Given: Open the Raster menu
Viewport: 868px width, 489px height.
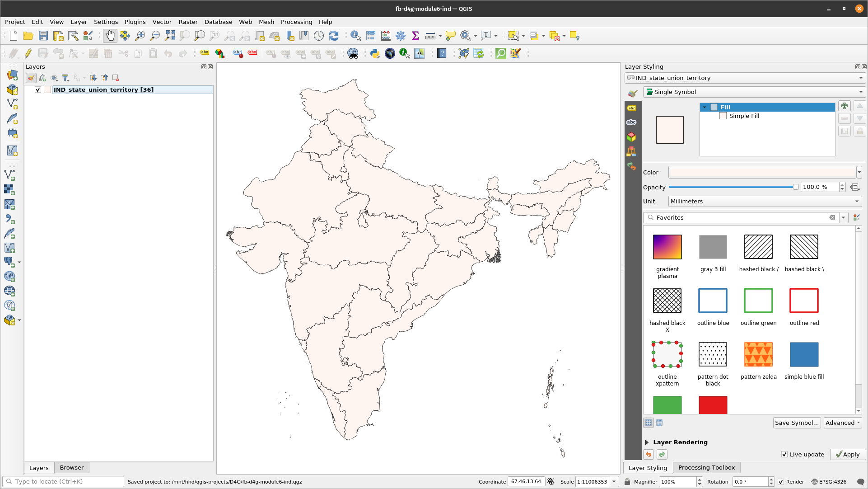Looking at the screenshot, I should (x=188, y=22).
